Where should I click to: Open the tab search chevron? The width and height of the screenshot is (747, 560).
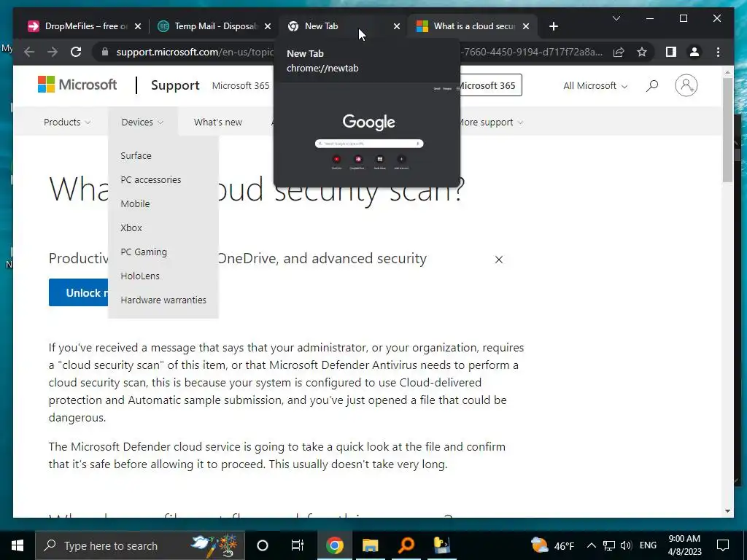point(616,18)
